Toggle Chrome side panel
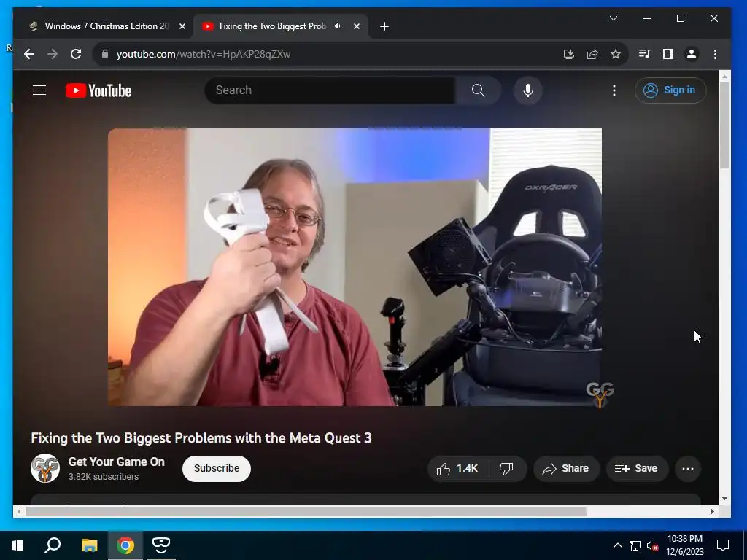 [x=668, y=54]
